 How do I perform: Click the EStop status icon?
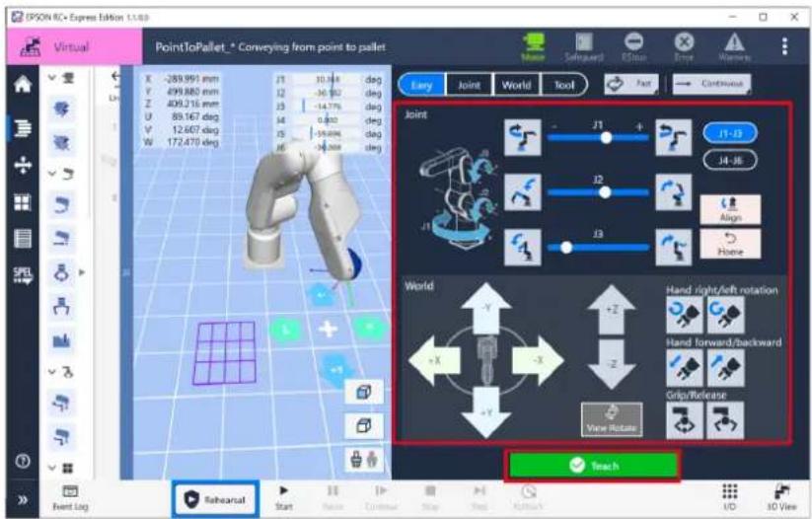point(633,47)
